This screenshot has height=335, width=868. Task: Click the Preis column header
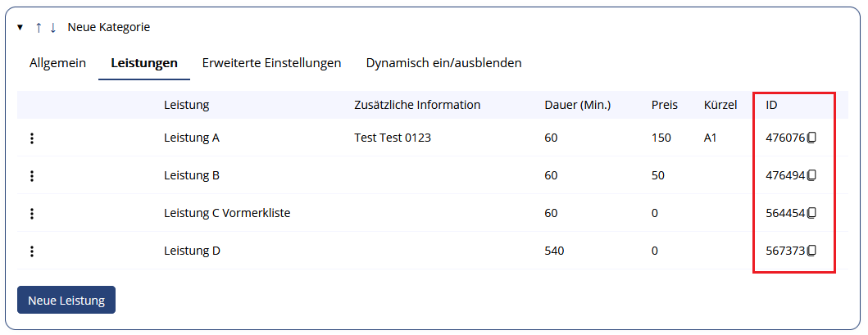pos(665,105)
